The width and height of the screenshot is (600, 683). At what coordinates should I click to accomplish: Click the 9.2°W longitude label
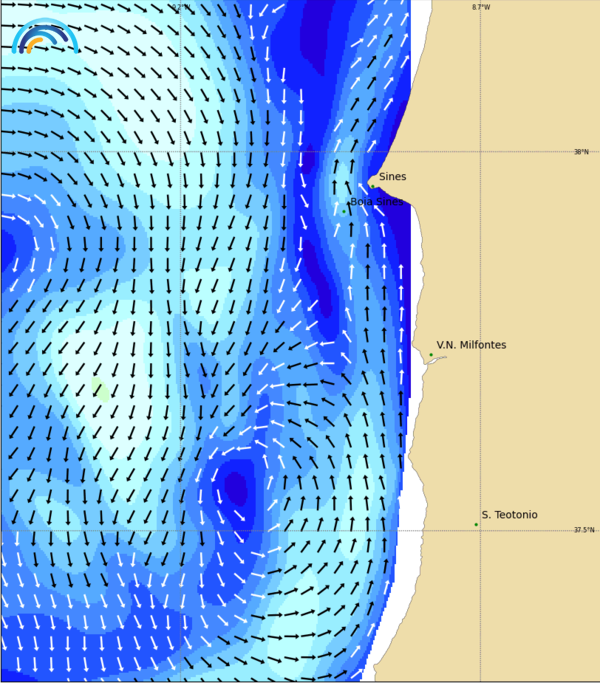click(180, 7)
